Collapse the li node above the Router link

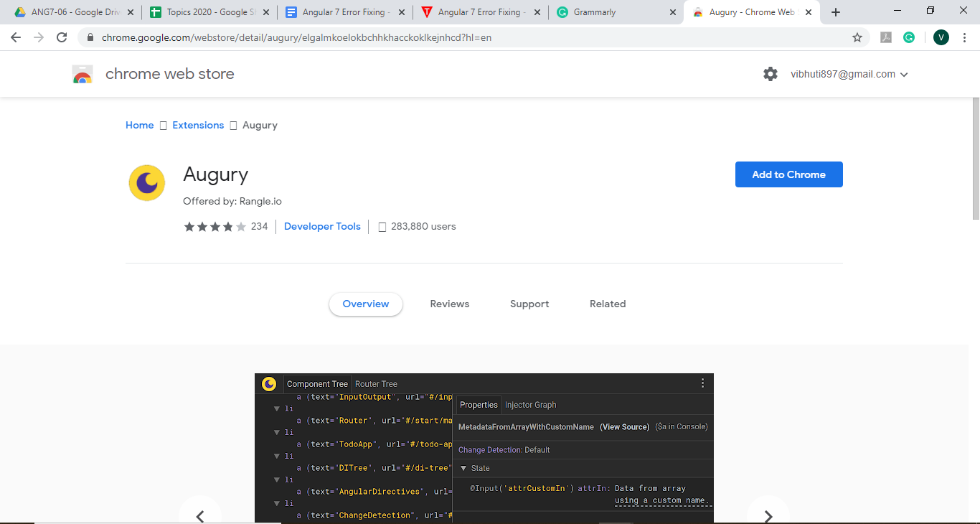[x=277, y=408]
